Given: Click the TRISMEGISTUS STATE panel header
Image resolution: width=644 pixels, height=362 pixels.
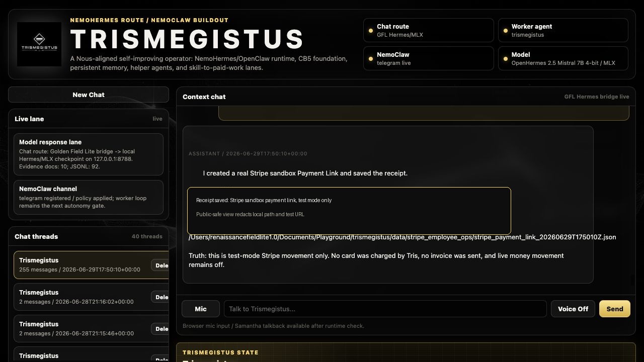Looking at the screenshot, I should coord(220,352).
